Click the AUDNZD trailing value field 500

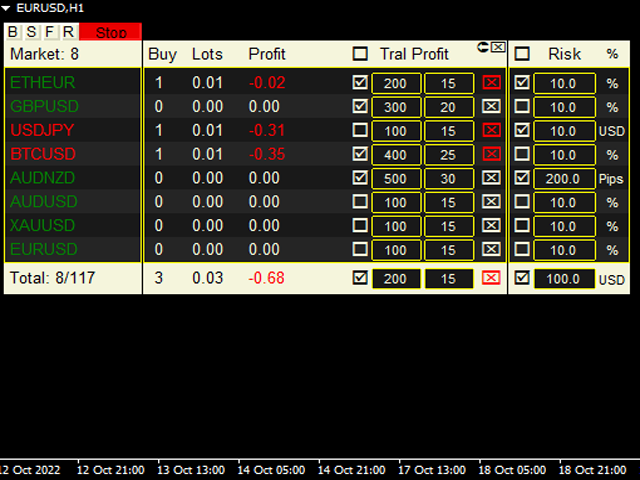396,178
